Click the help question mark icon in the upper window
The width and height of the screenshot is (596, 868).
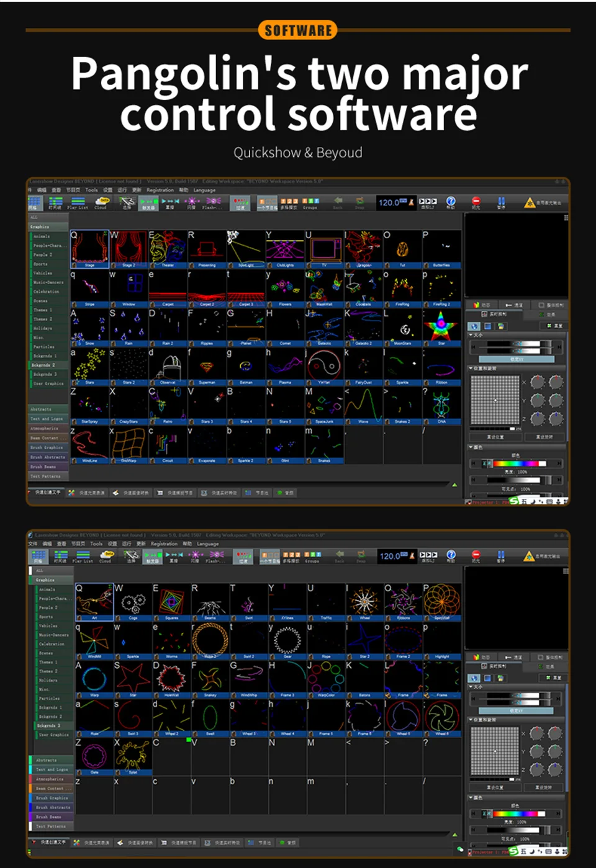click(451, 202)
